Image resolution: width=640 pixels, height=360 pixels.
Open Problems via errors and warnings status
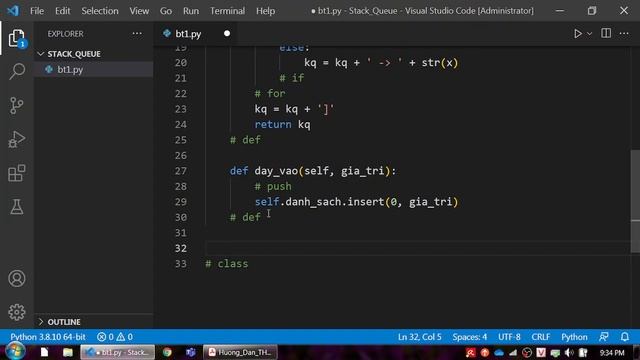(x=115, y=337)
